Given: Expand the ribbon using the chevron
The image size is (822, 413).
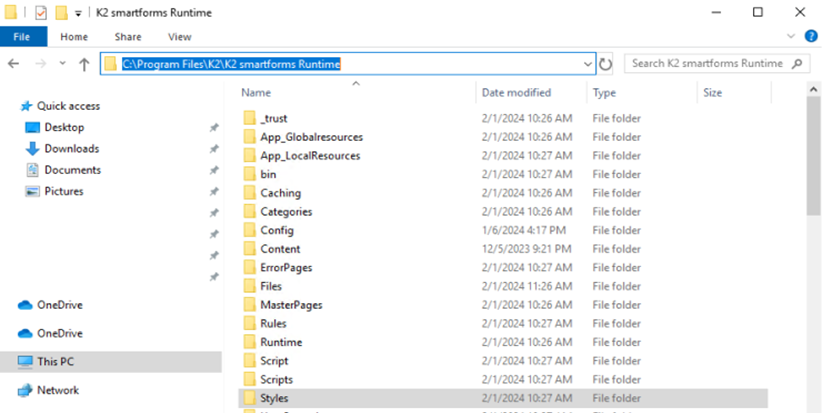Looking at the screenshot, I should pos(791,36).
